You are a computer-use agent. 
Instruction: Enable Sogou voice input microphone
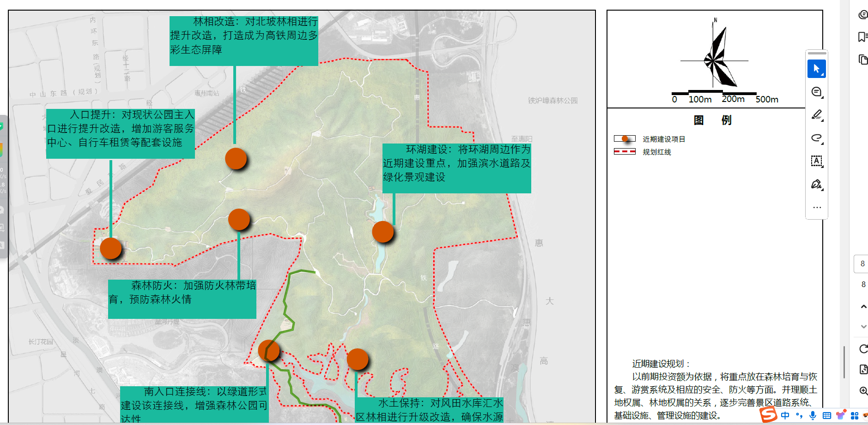(x=813, y=415)
